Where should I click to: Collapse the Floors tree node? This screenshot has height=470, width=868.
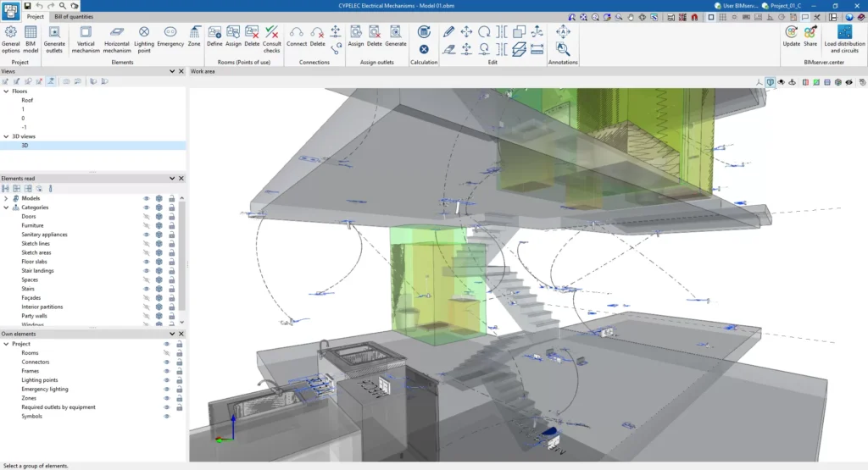click(x=6, y=91)
